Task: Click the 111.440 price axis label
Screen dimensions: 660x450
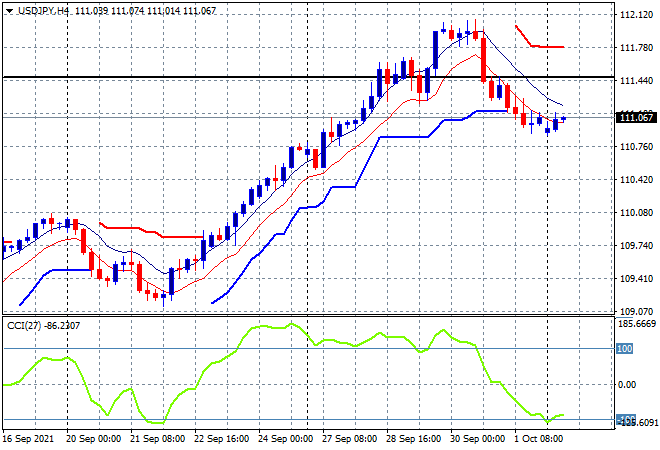Action: [636, 80]
